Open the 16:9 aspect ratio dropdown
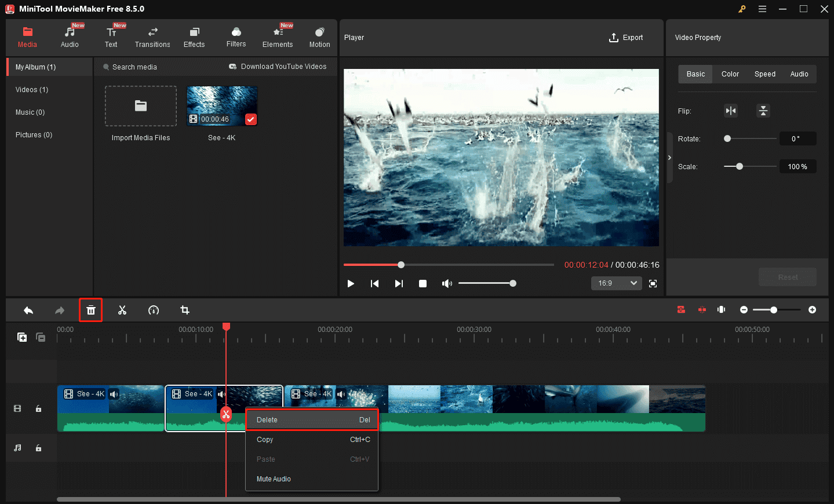Viewport: 834px width, 504px height. tap(617, 283)
